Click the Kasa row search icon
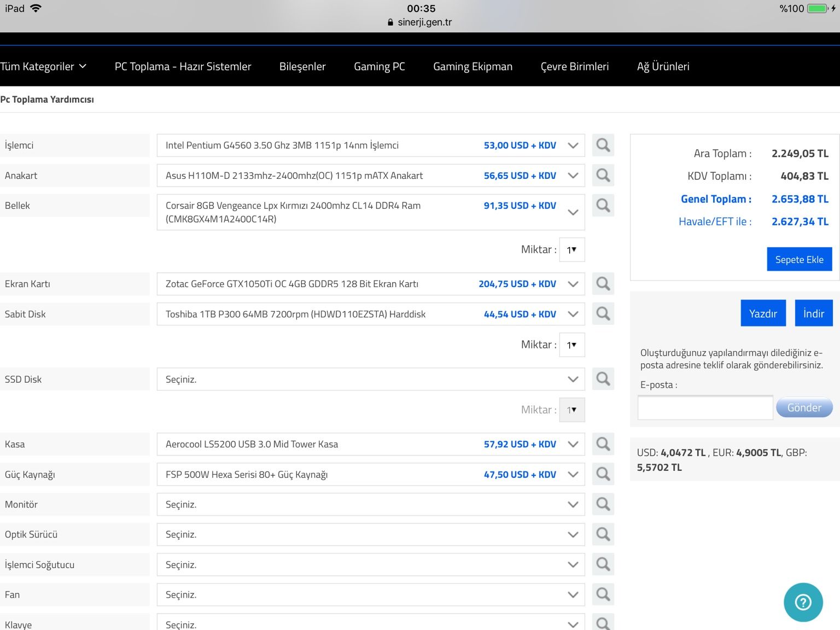The image size is (840, 630). (x=603, y=444)
